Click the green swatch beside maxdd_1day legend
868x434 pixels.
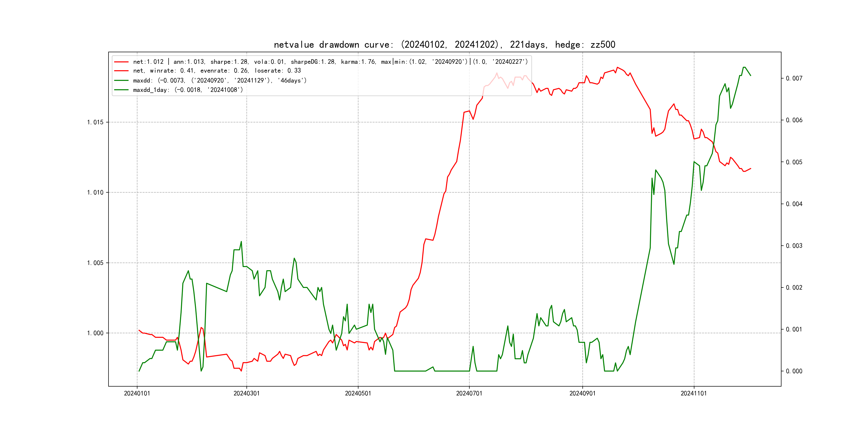[x=121, y=90]
